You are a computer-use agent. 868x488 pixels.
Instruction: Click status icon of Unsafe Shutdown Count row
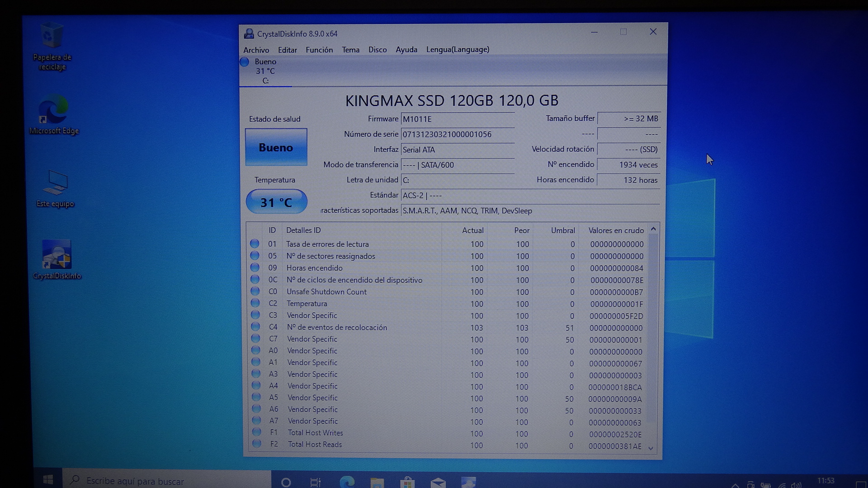255,291
